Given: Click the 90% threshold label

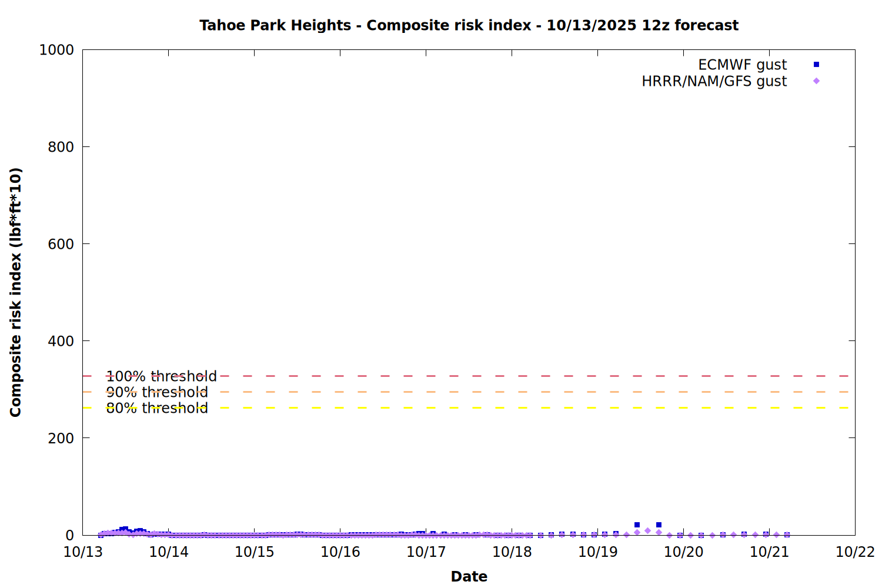Looking at the screenshot, I should [157, 392].
